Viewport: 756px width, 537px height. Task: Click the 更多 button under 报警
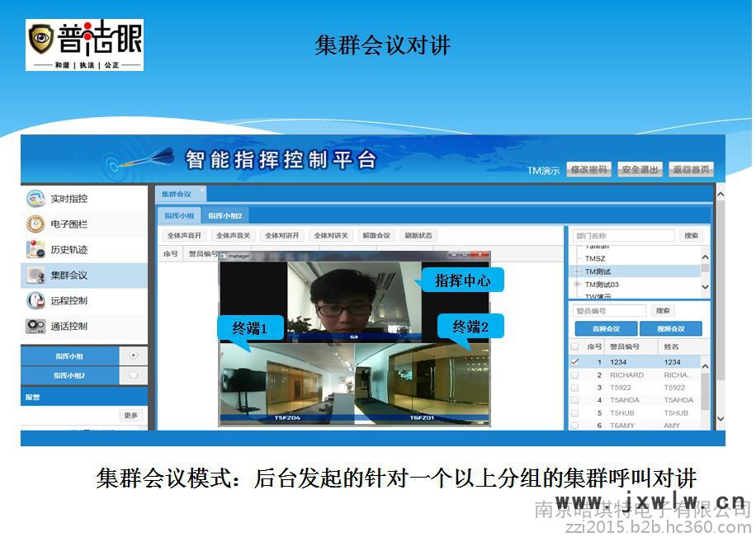pos(130,415)
